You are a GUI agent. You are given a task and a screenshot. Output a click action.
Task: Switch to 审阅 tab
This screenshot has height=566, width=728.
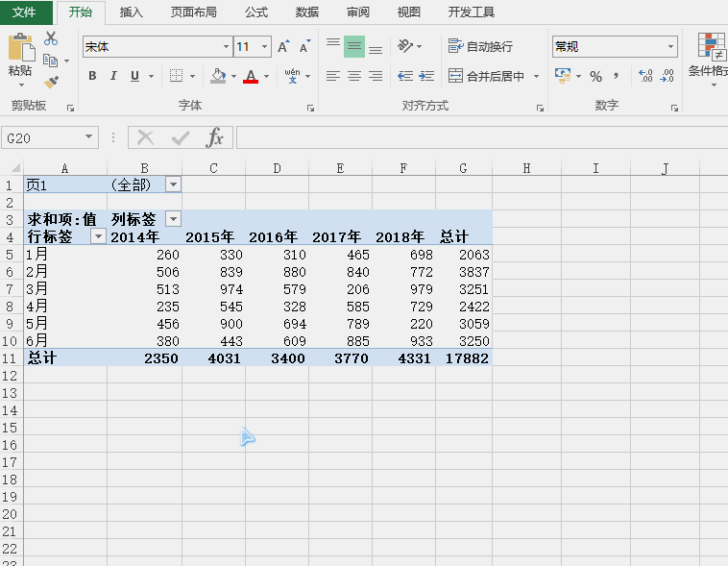coord(358,12)
